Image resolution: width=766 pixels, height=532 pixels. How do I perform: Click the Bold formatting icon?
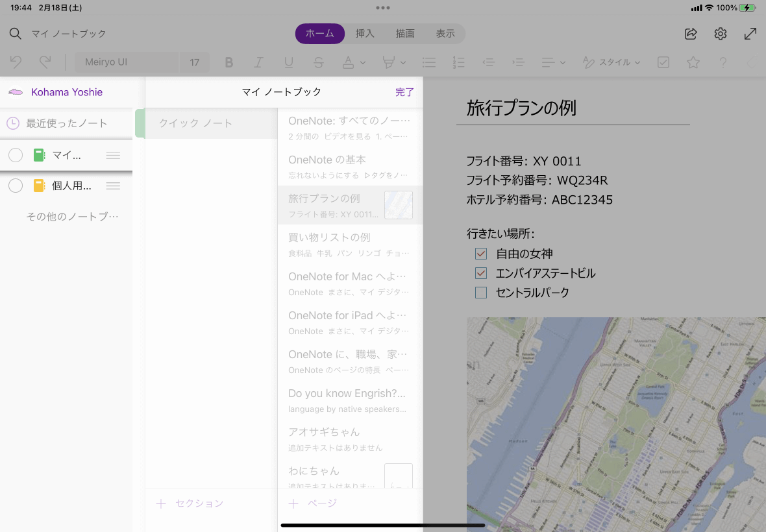229,62
